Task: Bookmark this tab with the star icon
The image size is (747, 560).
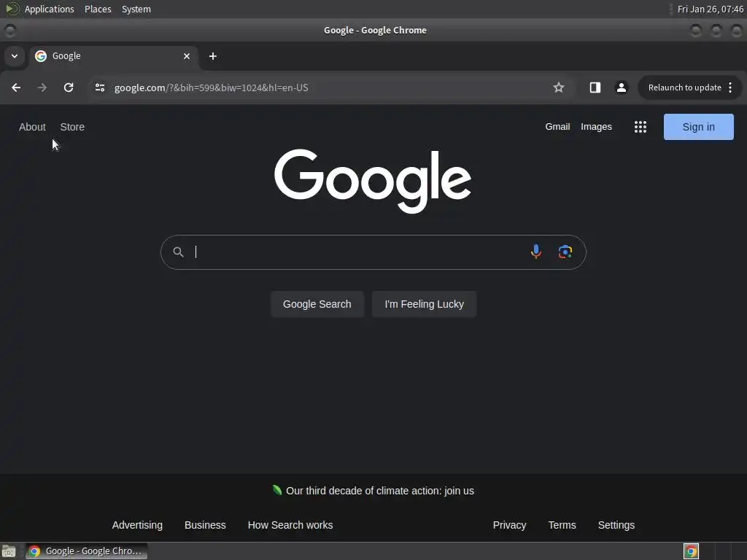Action: coord(559,87)
